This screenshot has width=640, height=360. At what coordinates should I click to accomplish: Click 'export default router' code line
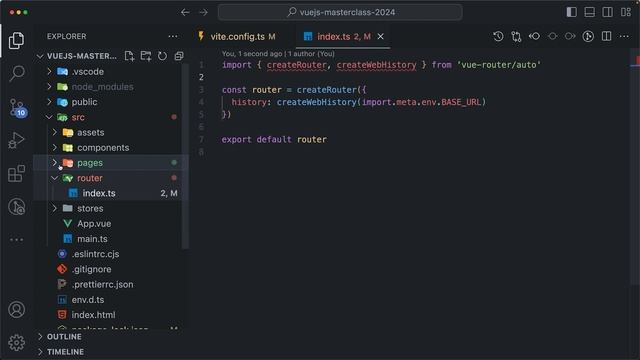pyautogui.click(x=274, y=140)
